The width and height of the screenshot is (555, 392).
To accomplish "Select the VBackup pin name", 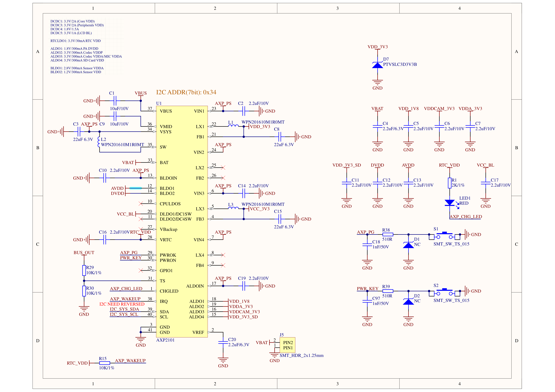I will (168, 229).
